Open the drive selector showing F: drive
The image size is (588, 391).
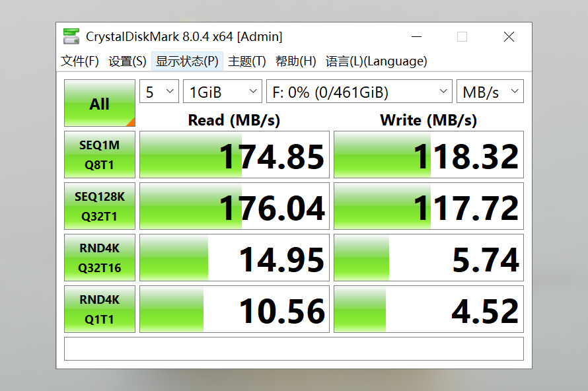coord(359,91)
